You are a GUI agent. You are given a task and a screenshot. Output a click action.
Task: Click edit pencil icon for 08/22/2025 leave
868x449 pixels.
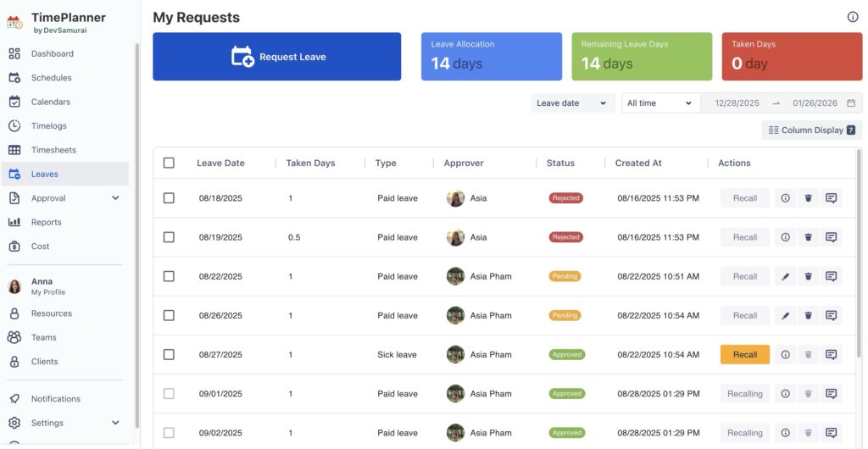pos(785,276)
